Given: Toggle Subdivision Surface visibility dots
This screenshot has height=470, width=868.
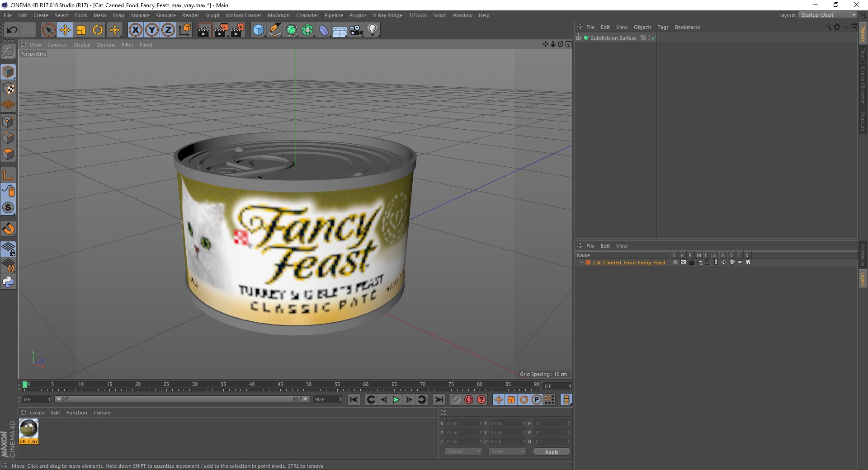Looking at the screenshot, I should (x=649, y=38).
